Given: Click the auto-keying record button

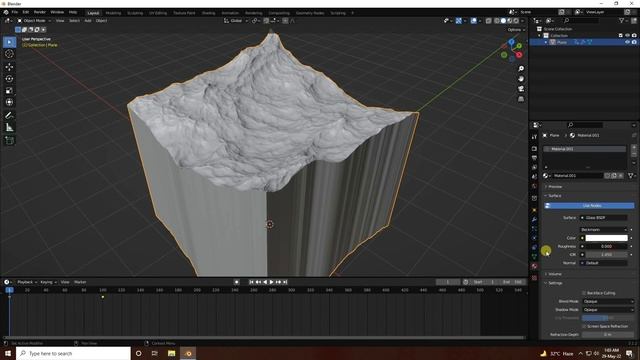Looking at the screenshot, I should click(236, 282).
